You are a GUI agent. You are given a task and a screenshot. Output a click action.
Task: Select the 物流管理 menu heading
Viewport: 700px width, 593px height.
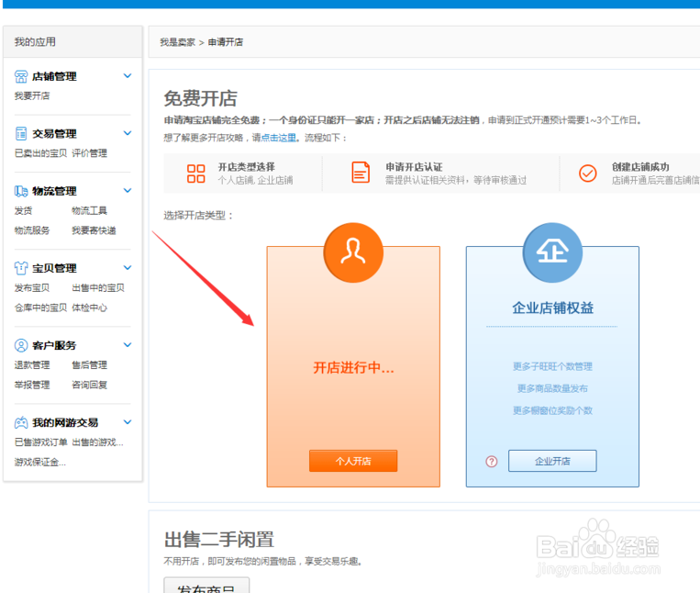click(x=54, y=191)
